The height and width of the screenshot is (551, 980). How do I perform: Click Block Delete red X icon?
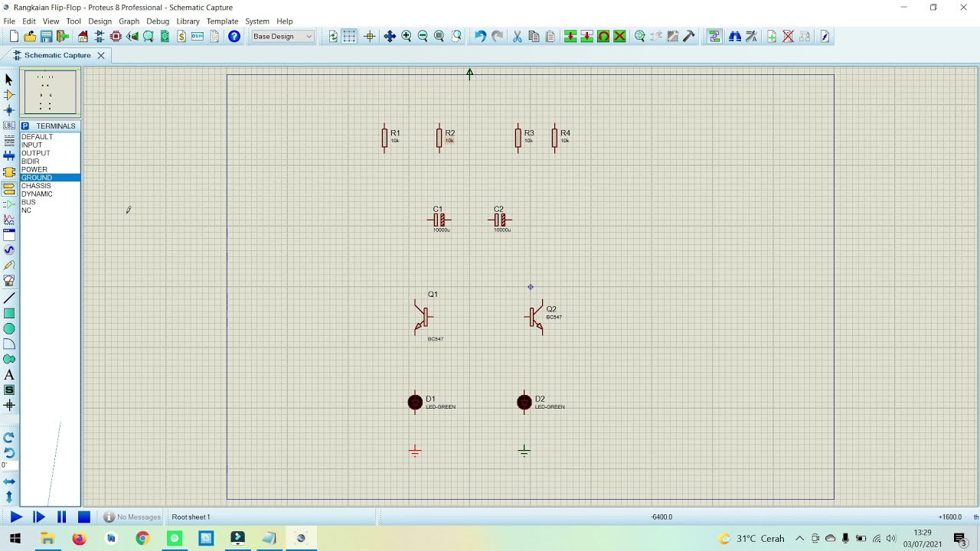(619, 37)
